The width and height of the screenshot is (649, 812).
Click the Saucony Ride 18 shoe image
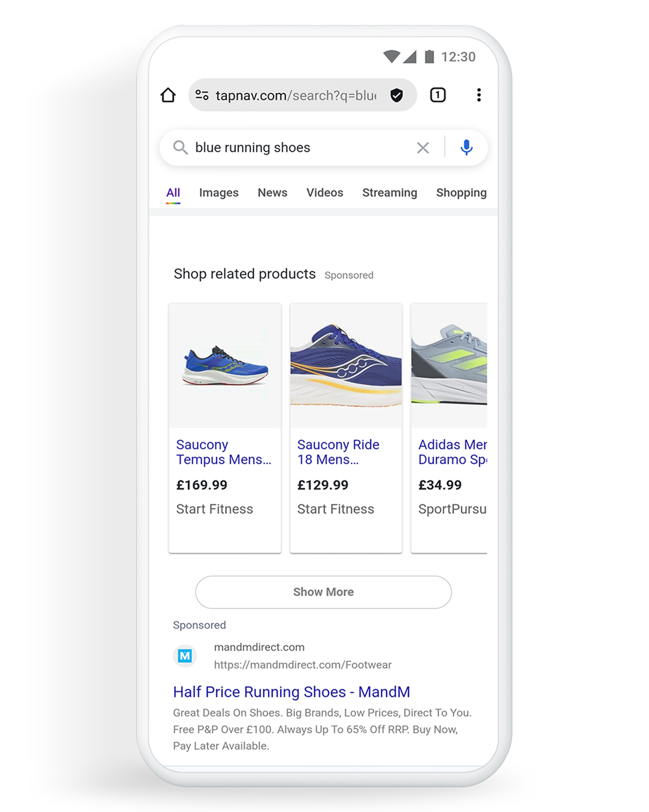point(346,365)
